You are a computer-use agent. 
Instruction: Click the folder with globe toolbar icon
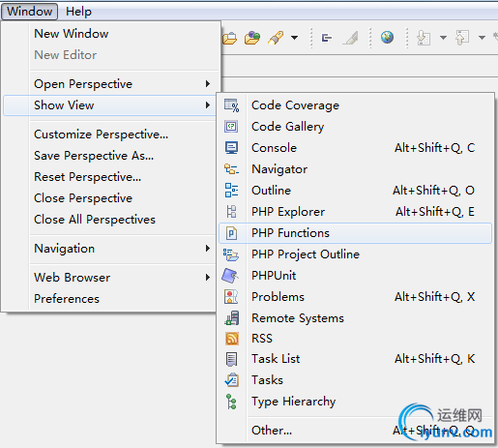(x=252, y=38)
